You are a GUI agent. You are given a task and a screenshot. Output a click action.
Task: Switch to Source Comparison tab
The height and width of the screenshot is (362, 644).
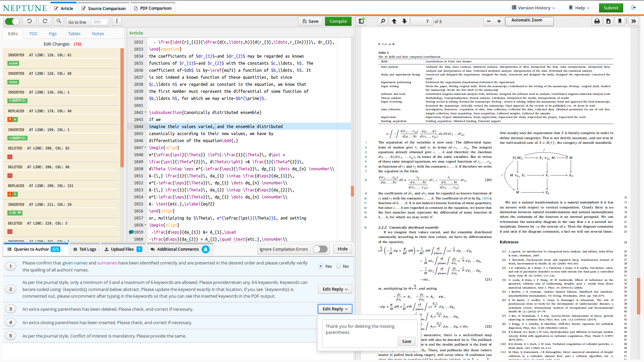(x=103, y=8)
